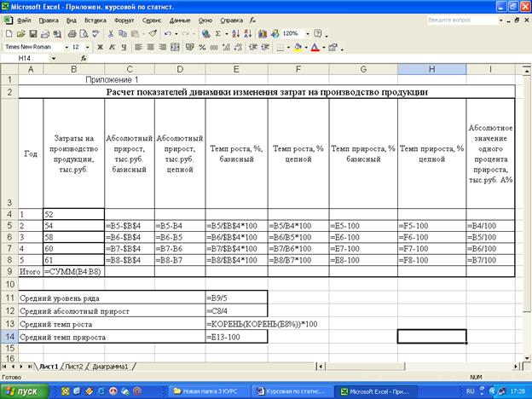The width and height of the screenshot is (532, 399).
Task: Click the Save icon in toolbar
Action: tap(31, 33)
